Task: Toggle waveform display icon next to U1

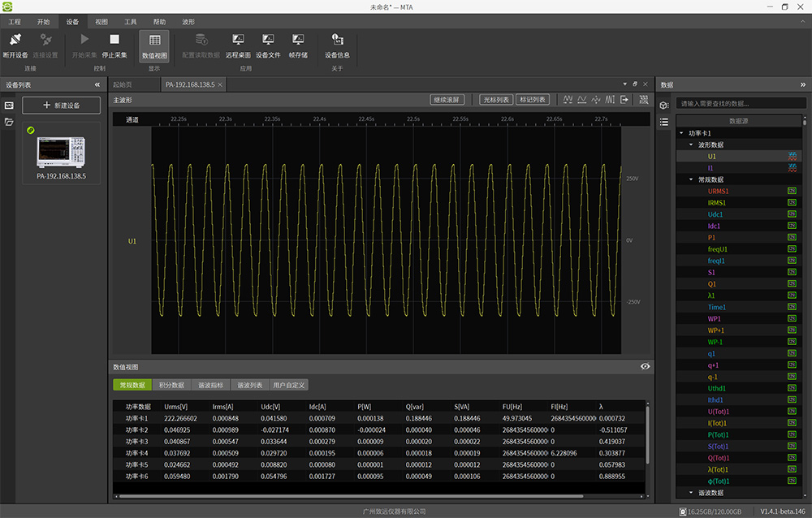Action: tap(793, 156)
